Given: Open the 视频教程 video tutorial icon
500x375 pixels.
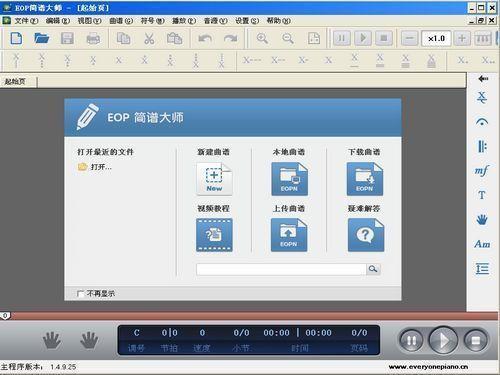Looking at the screenshot, I should (x=214, y=235).
